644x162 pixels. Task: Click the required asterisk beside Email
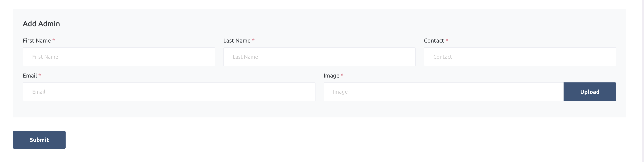click(x=40, y=75)
